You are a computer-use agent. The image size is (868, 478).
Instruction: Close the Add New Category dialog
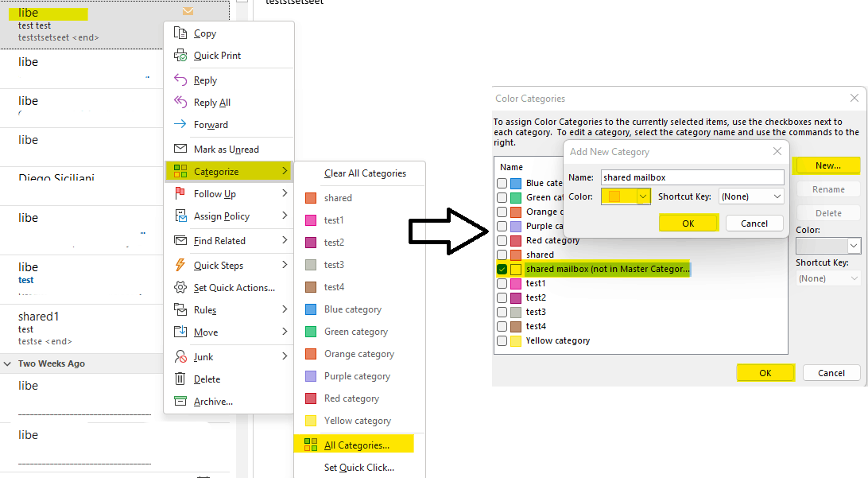coord(777,151)
